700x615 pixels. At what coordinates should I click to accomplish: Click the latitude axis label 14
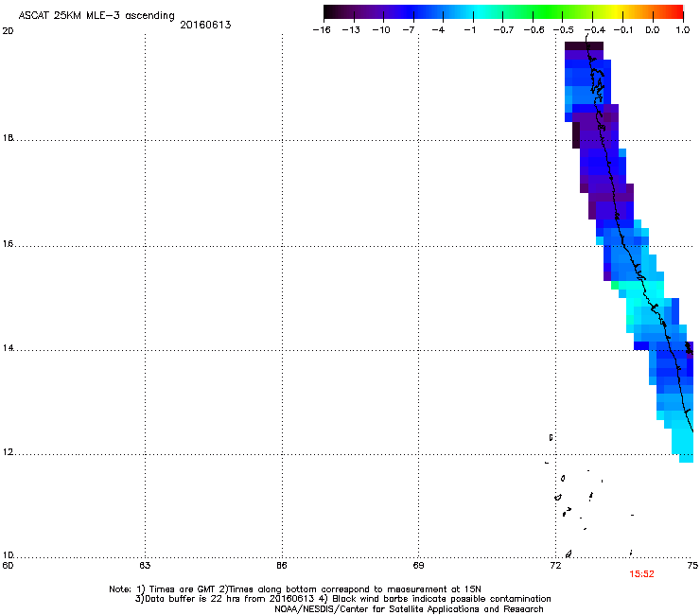pyautogui.click(x=8, y=348)
